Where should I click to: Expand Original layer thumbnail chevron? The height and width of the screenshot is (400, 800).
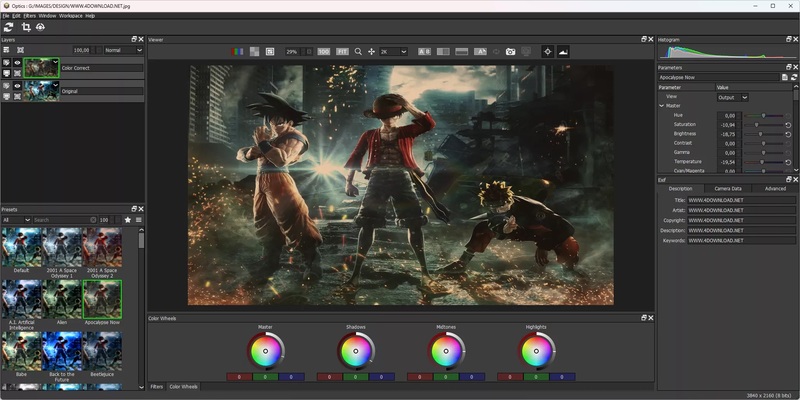click(56, 84)
